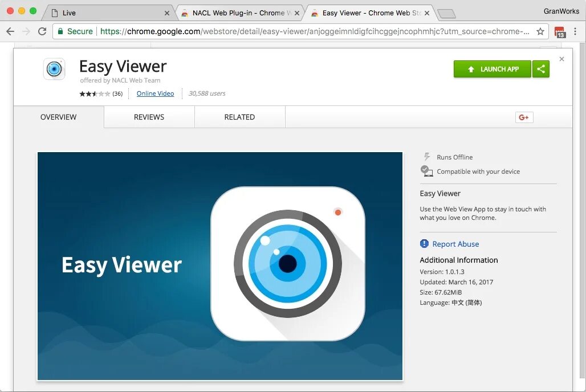Switch to the Related tab
This screenshot has height=392, width=586.
click(x=239, y=117)
